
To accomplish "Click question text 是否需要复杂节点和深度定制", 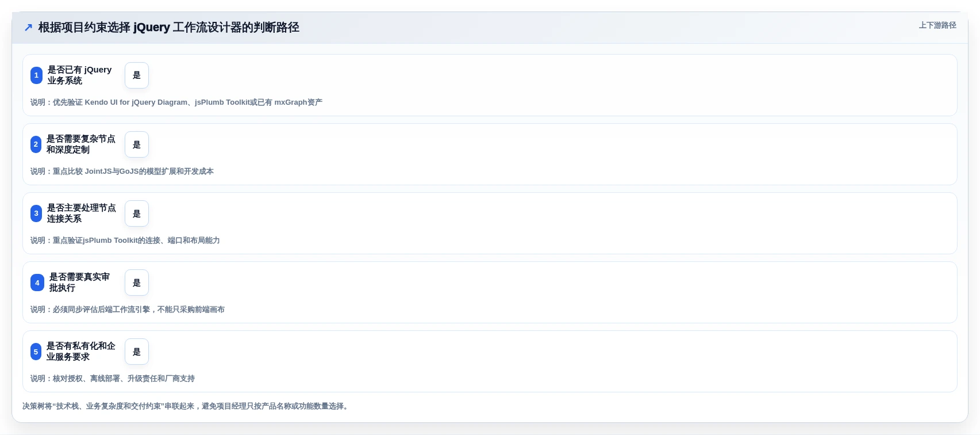I will 81,144.
